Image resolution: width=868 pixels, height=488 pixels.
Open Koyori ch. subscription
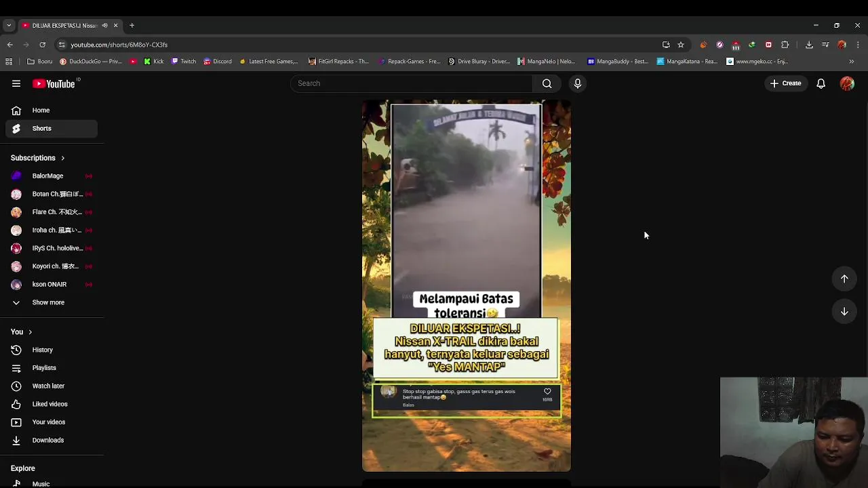pyautogui.click(x=52, y=266)
